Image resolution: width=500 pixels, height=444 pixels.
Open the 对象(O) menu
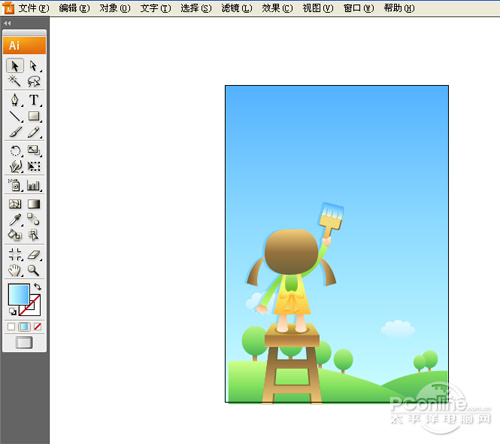pyautogui.click(x=115, y=8)
